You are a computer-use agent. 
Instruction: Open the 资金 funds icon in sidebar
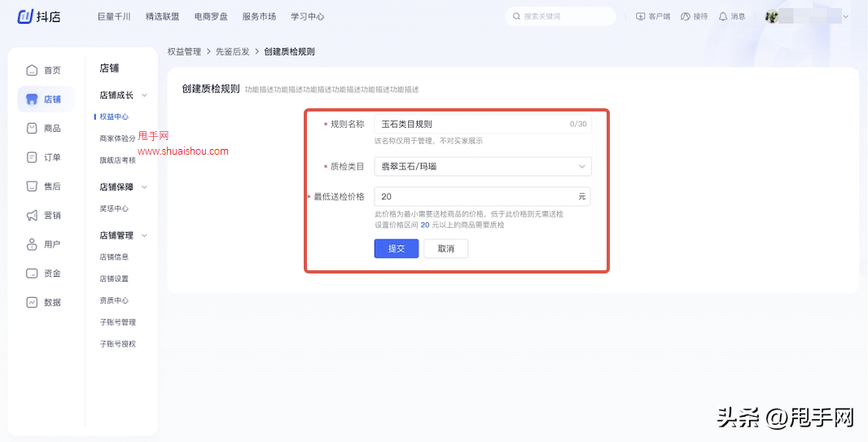[32, 274]
